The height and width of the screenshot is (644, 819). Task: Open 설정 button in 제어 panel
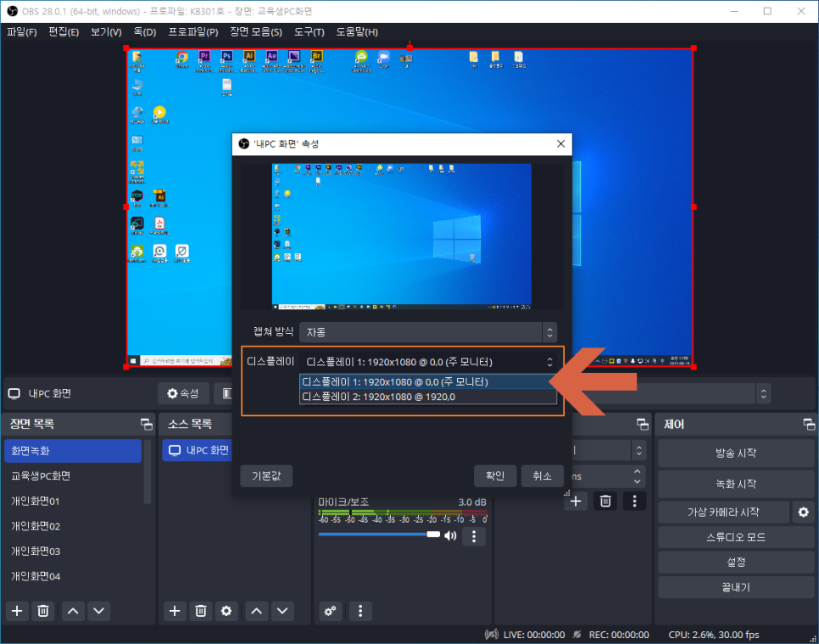(736, 563)
